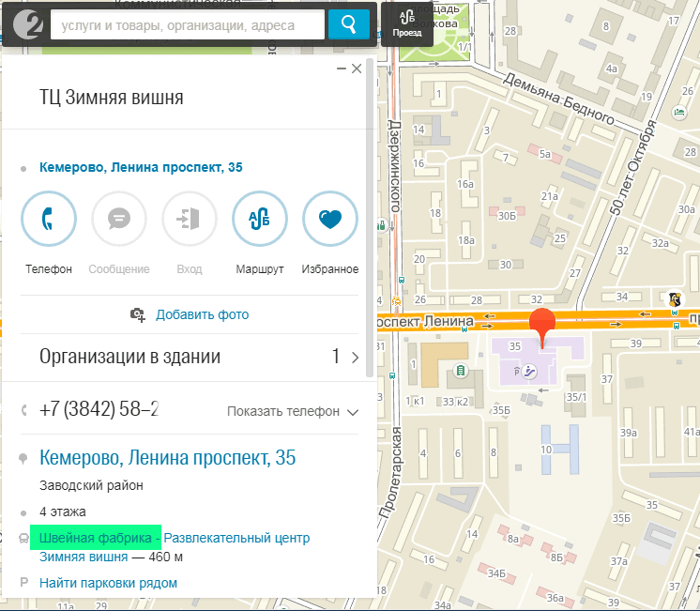Open the Проезд route planner button
Viewport: 700px width, 611px height.
coord(407,24)
